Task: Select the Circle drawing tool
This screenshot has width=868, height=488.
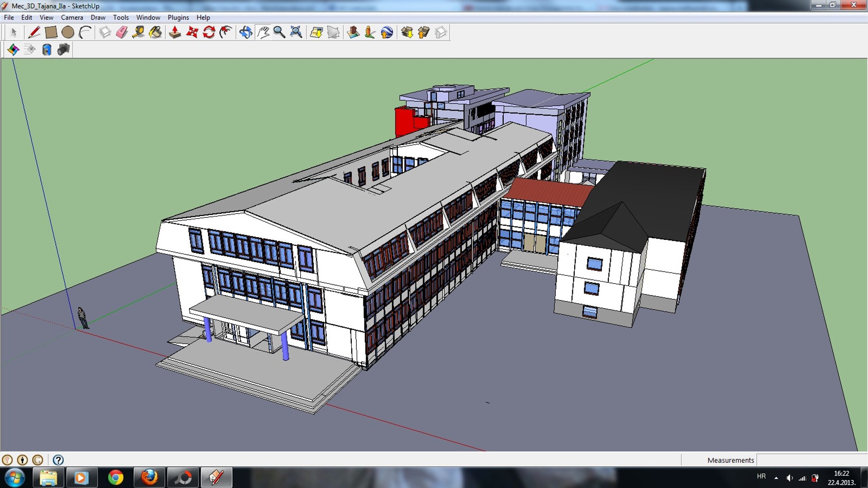Action: click(x=68, y=33)
